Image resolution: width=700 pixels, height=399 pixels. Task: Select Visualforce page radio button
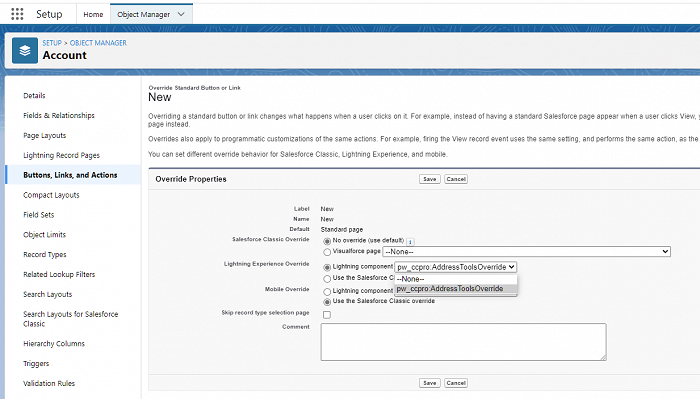pos(327,252)
